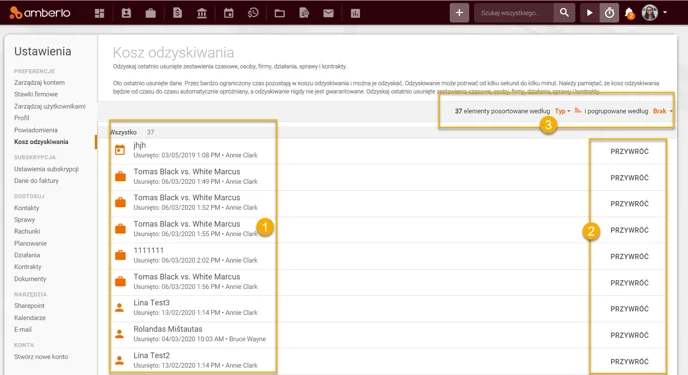Restore the jhjh item with PRZYWRÓĆ
The image size is (688, 375).
629,151
